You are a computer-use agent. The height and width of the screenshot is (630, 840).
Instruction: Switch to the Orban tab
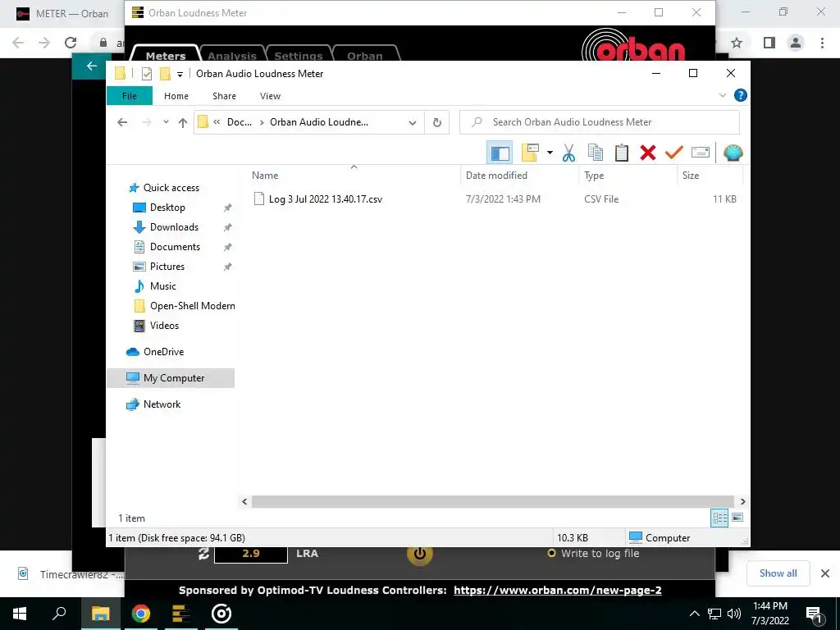(x=365, y=55)
